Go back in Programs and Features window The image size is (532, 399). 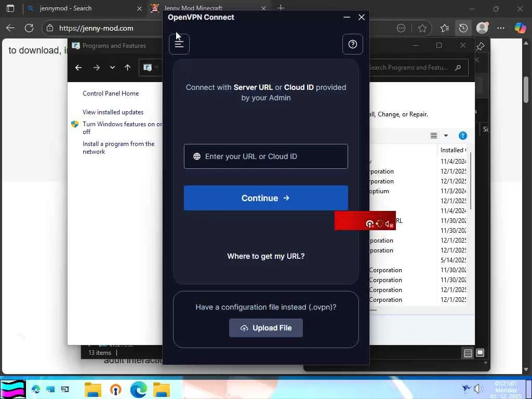[78, 68]
